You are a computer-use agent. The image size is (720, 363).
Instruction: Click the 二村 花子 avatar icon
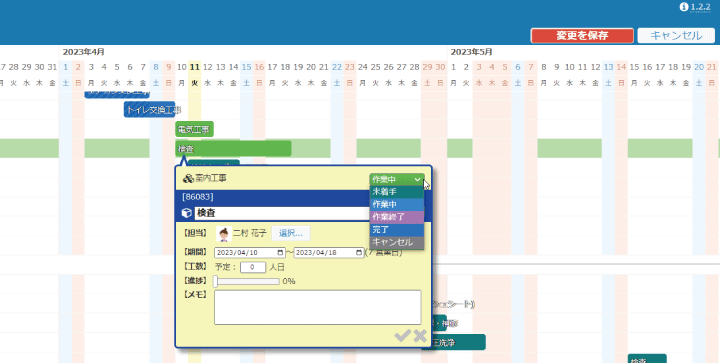224,234
